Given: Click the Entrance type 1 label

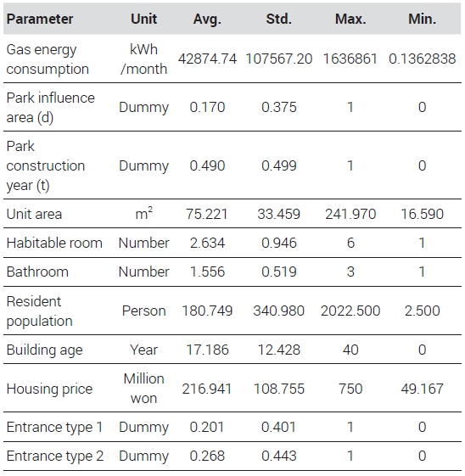Looking at the screenshot, I should click(54, 428).
